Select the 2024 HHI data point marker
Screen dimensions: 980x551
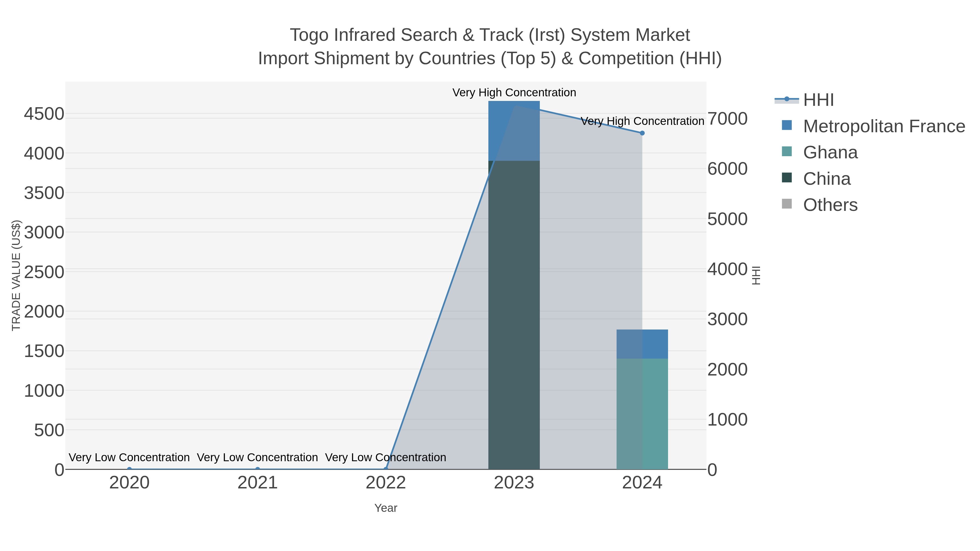tap(642, 133)
